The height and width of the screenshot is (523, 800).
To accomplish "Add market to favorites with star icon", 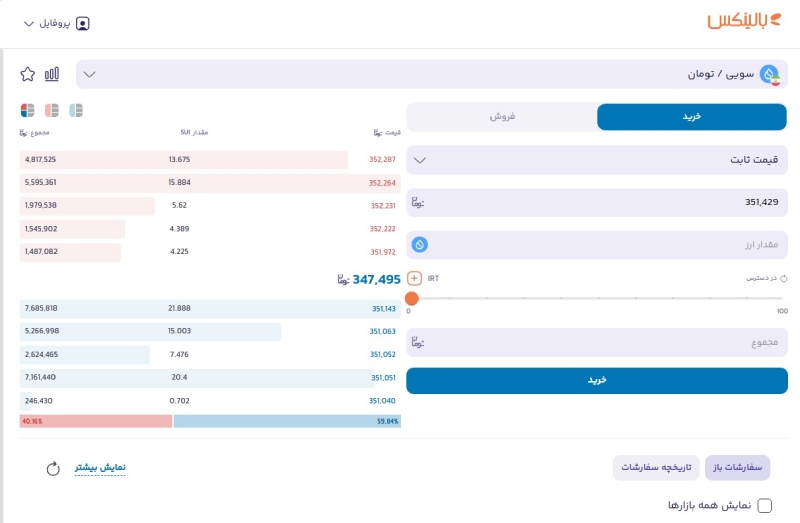I will point(28,74).
